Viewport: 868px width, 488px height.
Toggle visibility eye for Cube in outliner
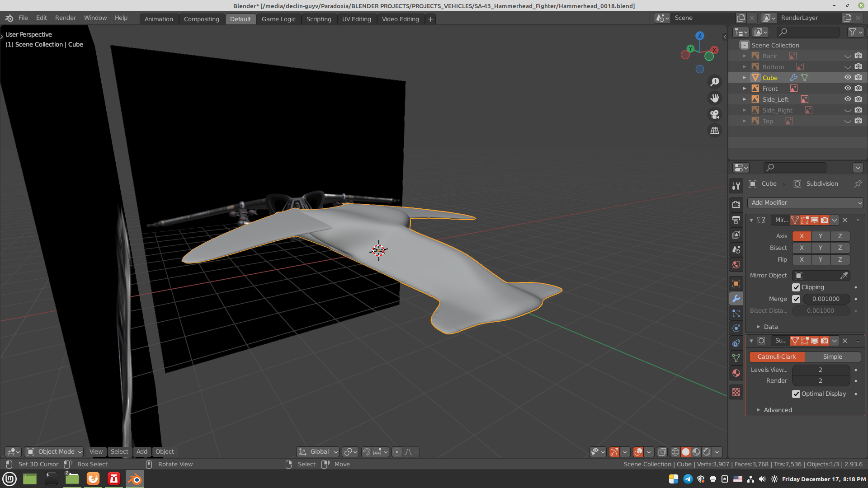848,78
